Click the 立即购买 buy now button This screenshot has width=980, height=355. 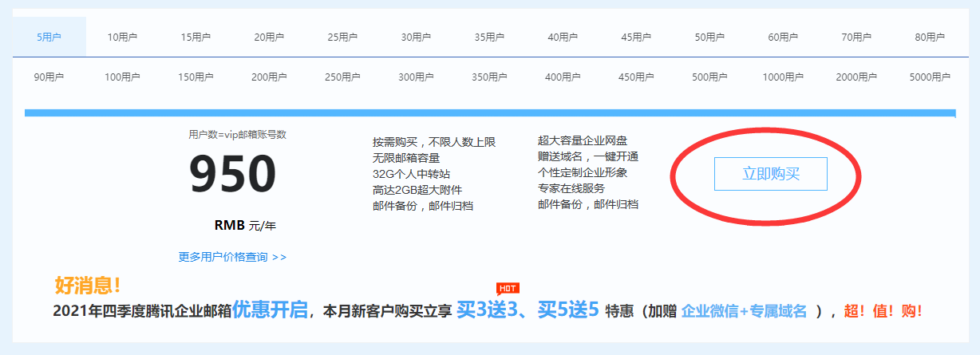770,174
